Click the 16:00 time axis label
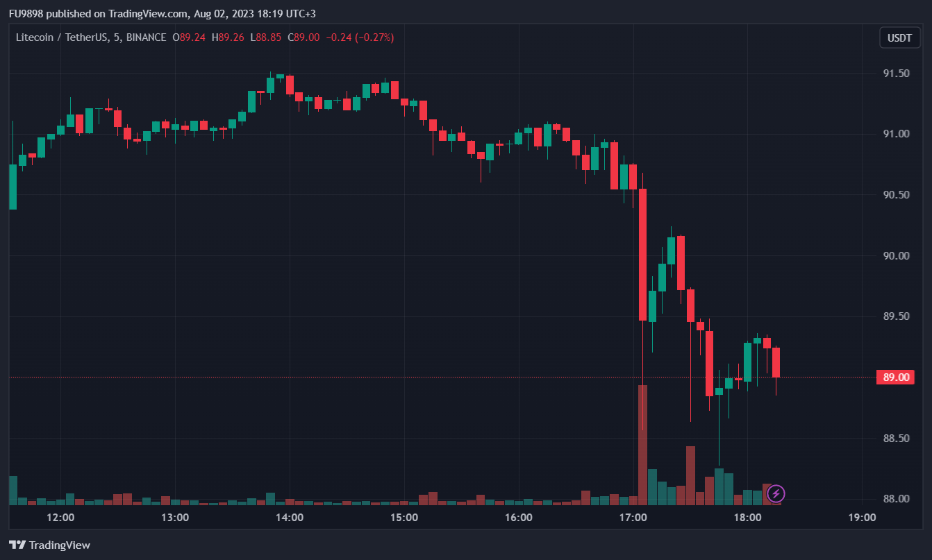Screen dimensions: 932x560 click(519, 518)
